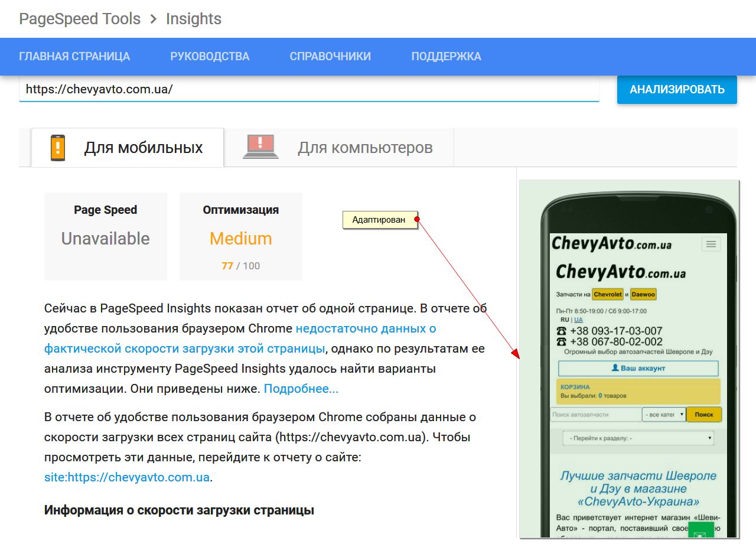The width and height of the screenshot is (756, 544).
Task: Click the Daewoo yellow button in preview
Action: (x=643, y=294)
